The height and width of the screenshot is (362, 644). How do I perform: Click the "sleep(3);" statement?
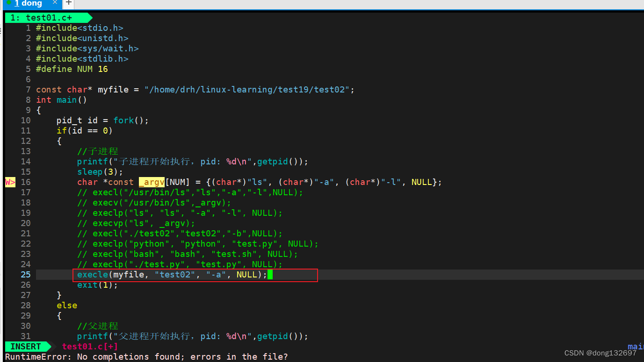tap(100, 172)
